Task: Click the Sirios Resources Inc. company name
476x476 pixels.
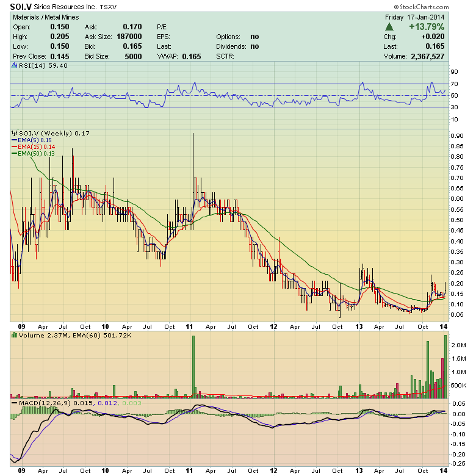Action: (x=65, y=7)
